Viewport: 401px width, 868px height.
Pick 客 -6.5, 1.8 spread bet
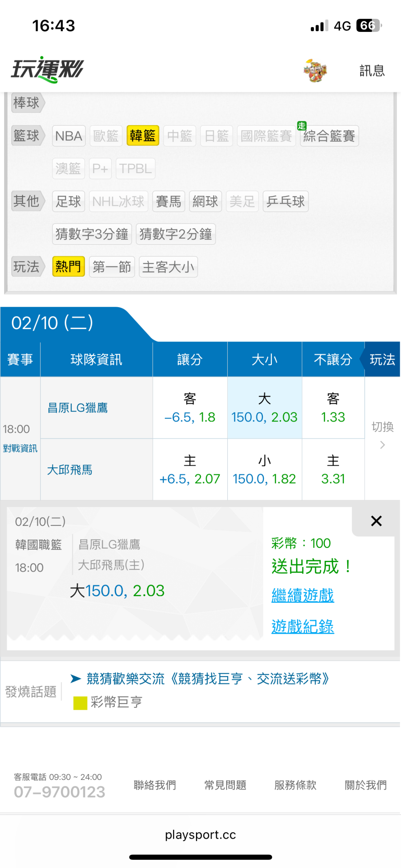190,408
